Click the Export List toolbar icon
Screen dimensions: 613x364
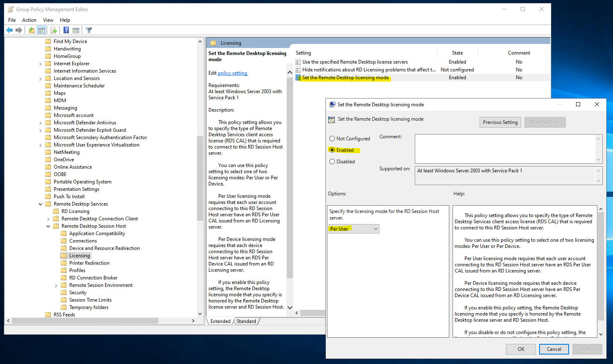click(x=54, y=30)
